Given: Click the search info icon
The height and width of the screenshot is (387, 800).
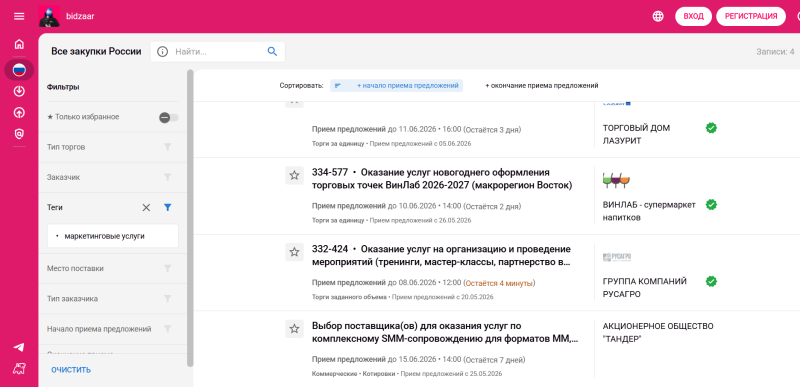Looking at the screenshot, I should click(x=162, y=51).
